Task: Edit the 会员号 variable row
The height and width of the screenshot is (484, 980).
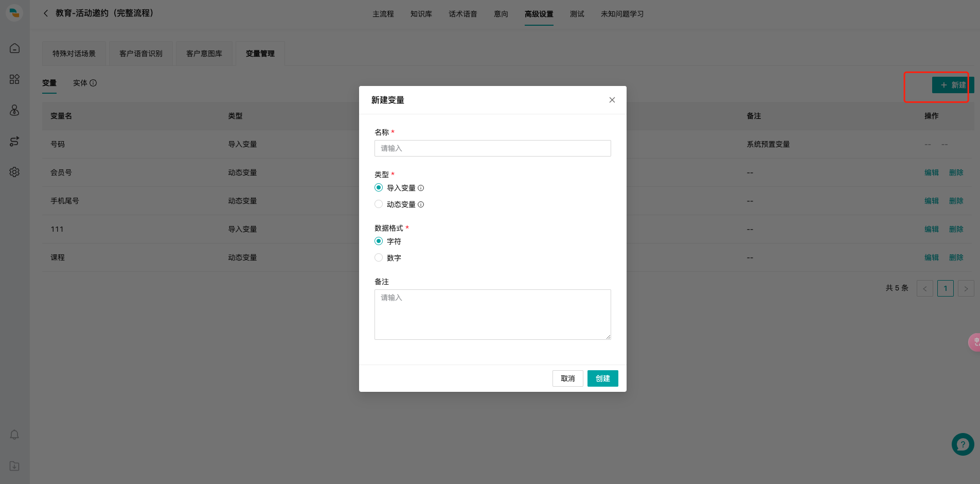Action: tap(932, 172)
